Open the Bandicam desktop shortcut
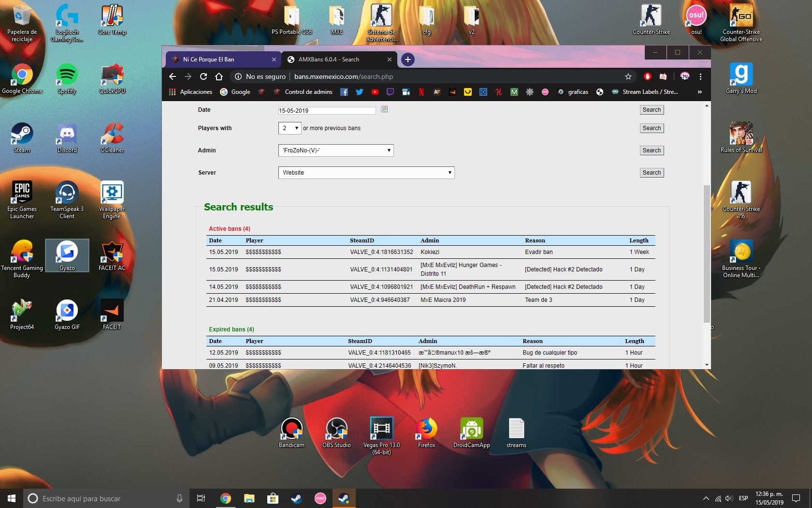812x508 pixels. point(292,433)
